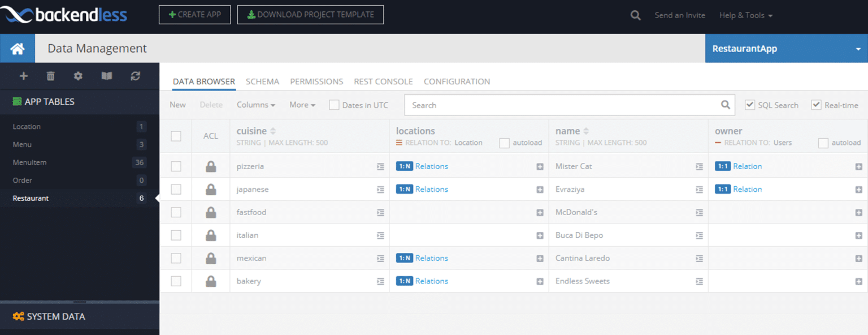Switch to the Schema tab
Viewport: 868px width, 335px height.
pyautogui.click(x=262, y=81)
